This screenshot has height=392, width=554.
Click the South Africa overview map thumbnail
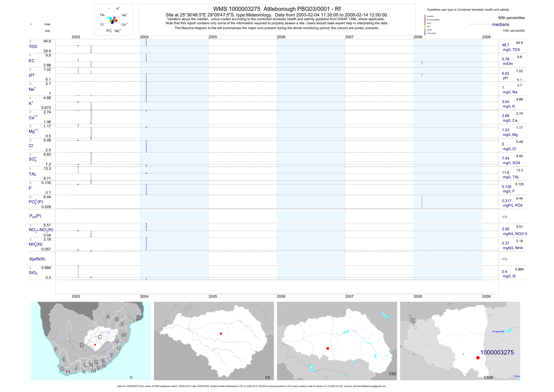[91, 341]
